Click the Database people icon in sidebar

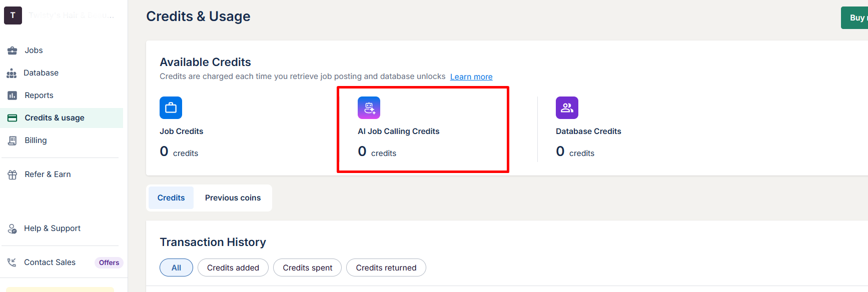(x=12, y=73)
